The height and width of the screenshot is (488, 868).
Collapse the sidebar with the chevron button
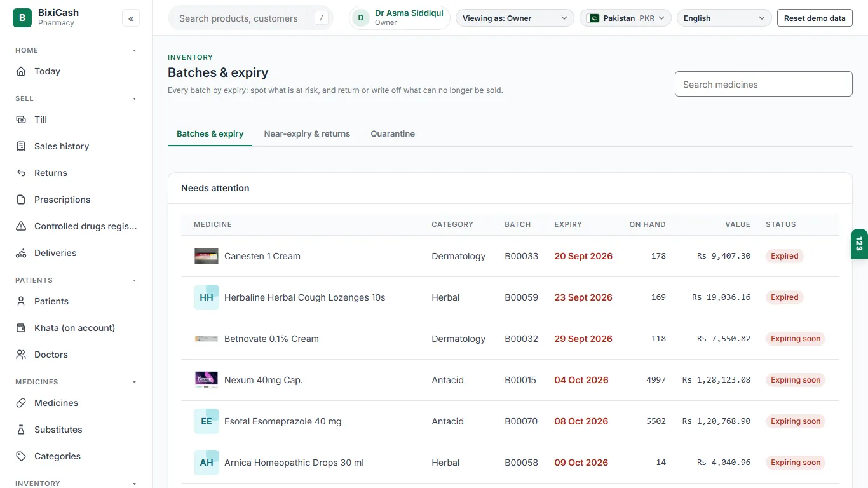(131, 18)
